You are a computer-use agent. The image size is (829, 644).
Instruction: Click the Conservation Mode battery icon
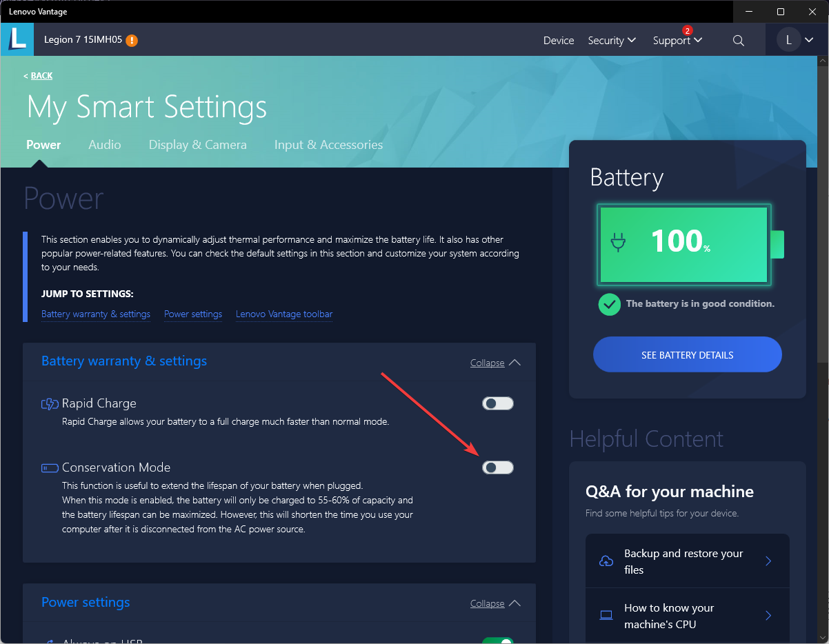(x=50, y=468)
